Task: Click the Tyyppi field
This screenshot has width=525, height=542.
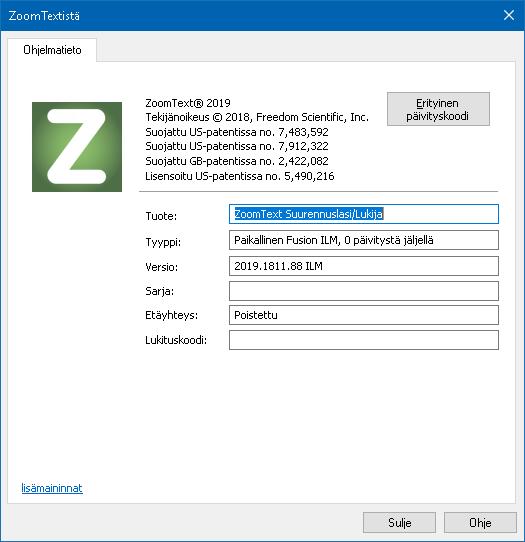Action: point(364,240)
